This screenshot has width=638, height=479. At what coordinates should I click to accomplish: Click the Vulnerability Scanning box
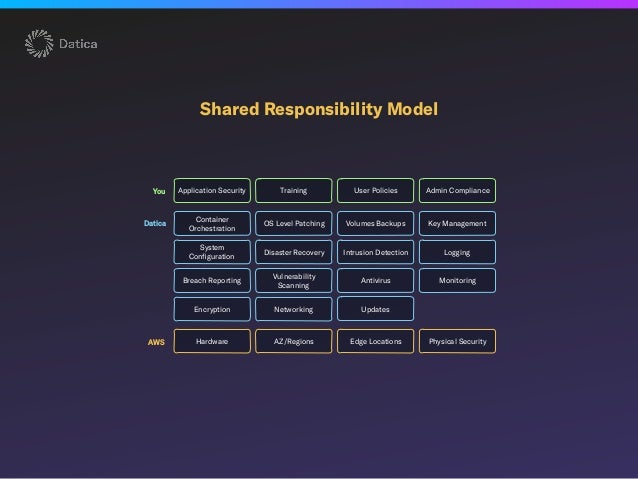point(294,280)
